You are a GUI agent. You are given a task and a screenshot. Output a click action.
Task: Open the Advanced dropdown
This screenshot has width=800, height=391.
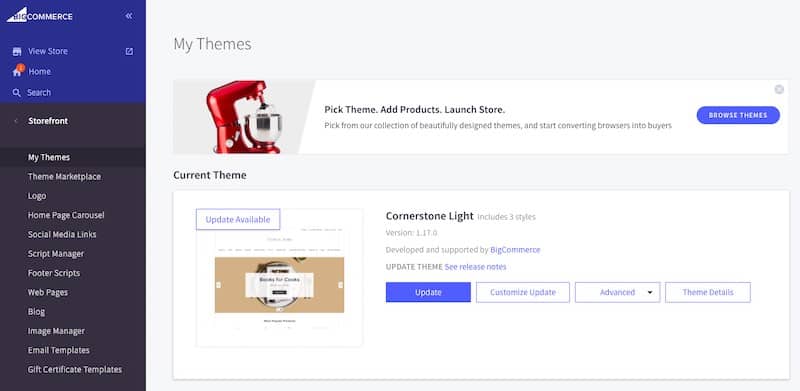click(x=617, y=292)
